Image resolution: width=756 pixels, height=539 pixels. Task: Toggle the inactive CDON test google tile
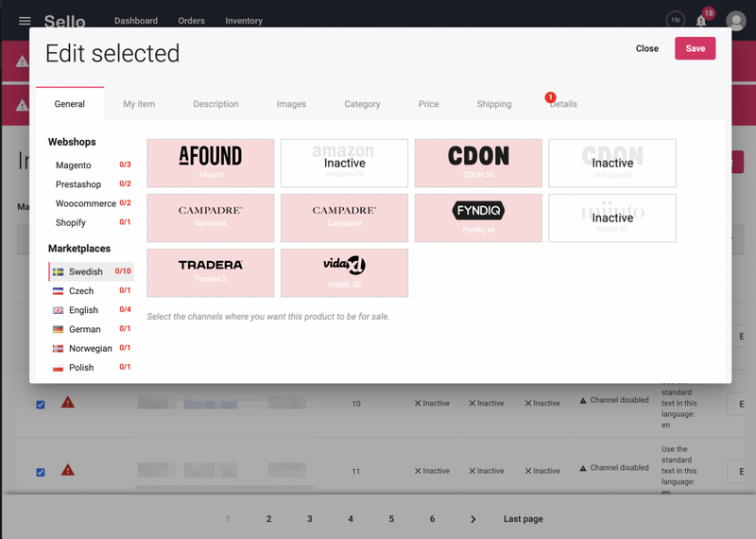(612, 163)
